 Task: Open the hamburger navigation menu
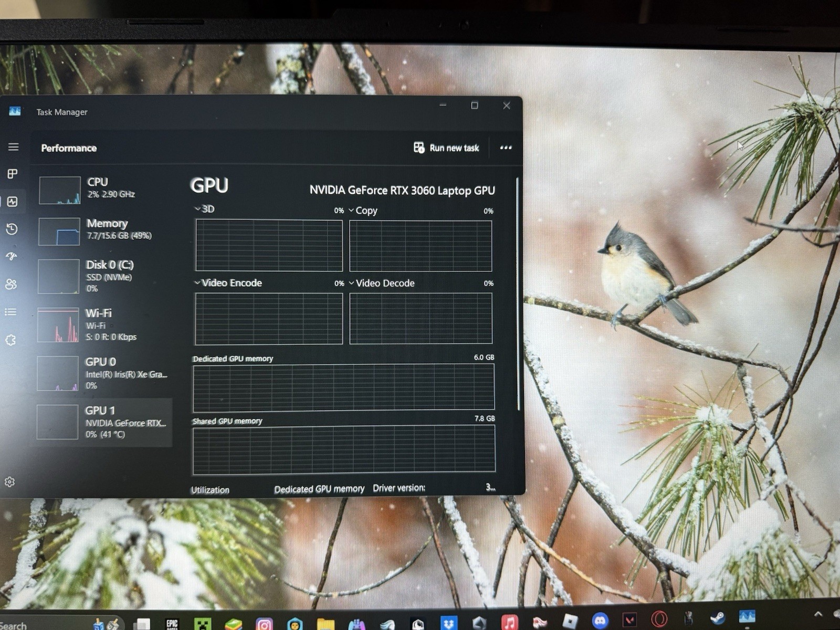pos(13,148)
